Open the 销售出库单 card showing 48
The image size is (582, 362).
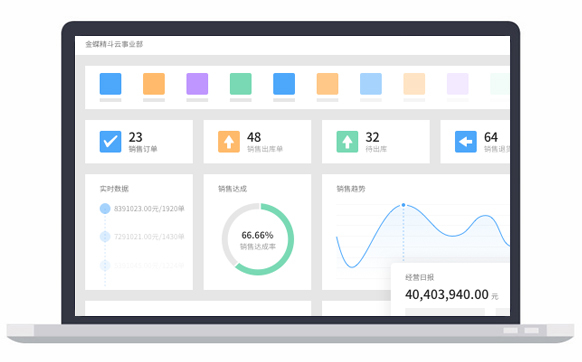click(x=257, y=141)
